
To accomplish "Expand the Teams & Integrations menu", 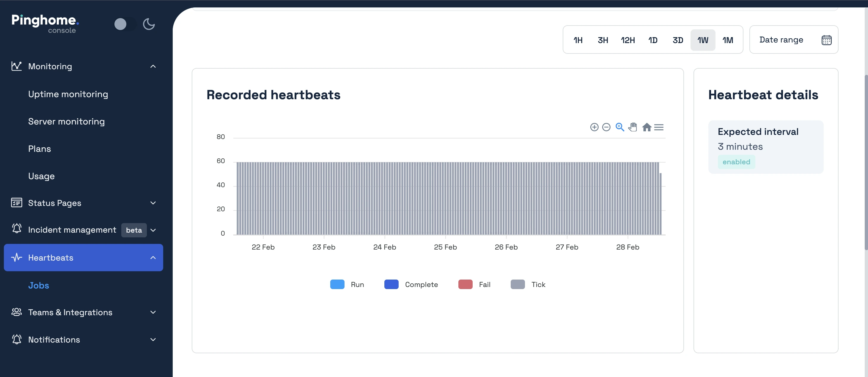I will point(153,312).
